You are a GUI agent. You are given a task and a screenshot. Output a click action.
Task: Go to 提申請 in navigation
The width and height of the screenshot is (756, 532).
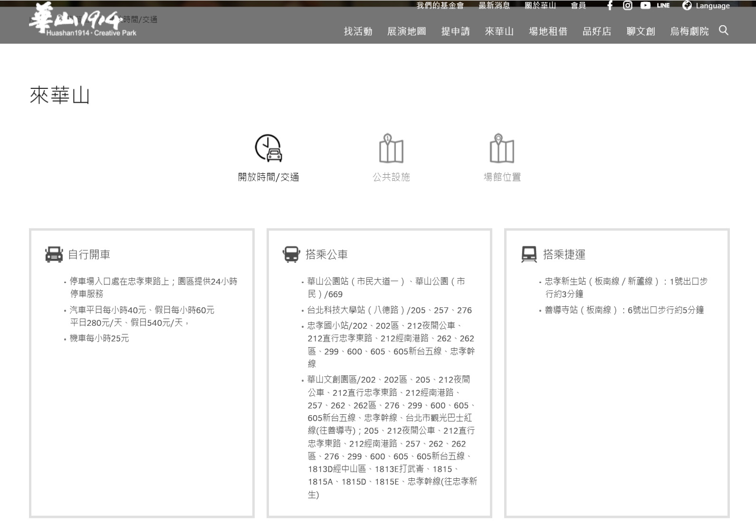click(455, 31)
